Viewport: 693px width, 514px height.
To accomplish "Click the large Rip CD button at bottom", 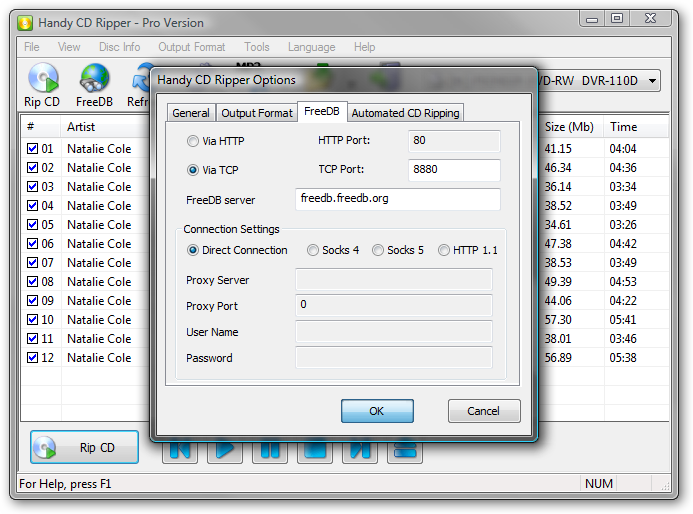I will tap(84, 447).
